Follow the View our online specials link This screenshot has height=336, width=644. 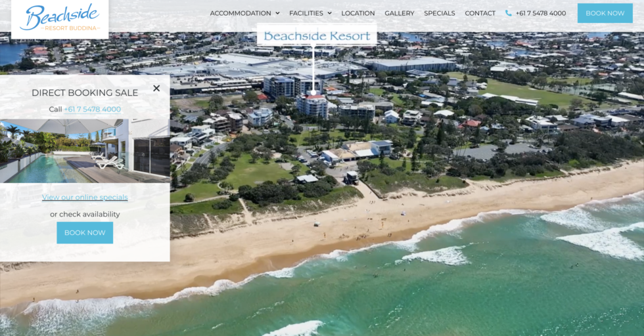coord(85,198)
